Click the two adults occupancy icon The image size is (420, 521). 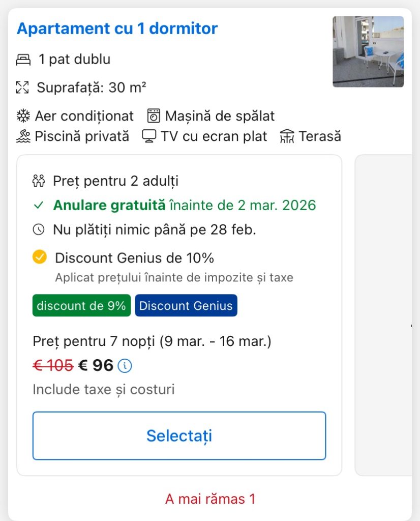tap(39, 181)
